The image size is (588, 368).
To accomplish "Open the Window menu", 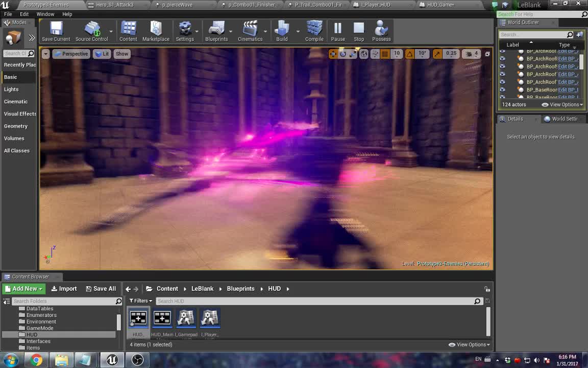I will (x=45, y=14).
